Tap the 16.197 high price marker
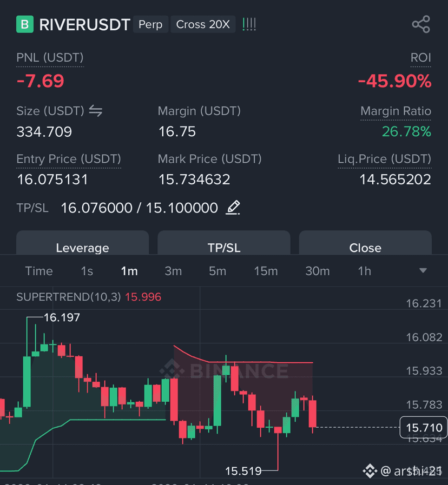This screenshot has height=485, width=448. [x=62, y=317]
